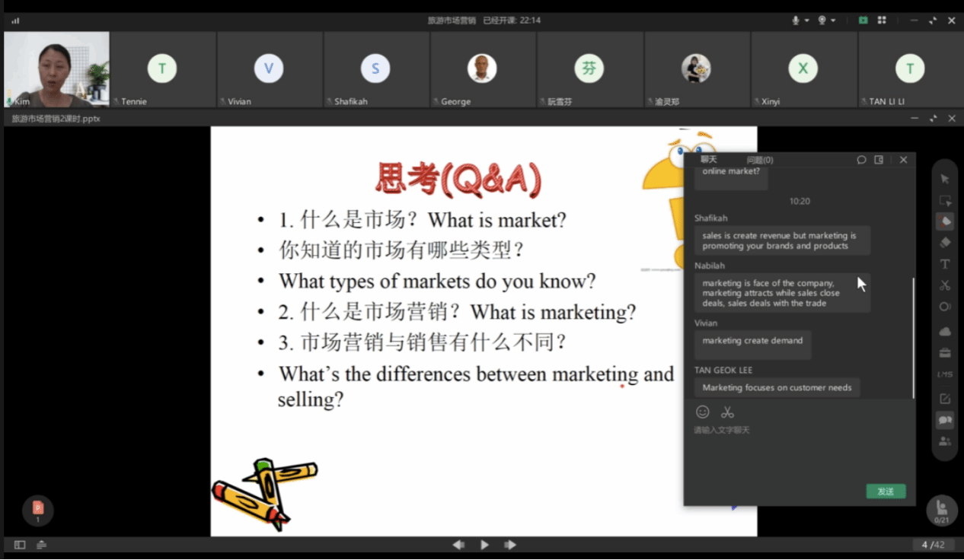Click the LMS icon in toolbar
Screen dimensions: 964x560
pos(945,374)
